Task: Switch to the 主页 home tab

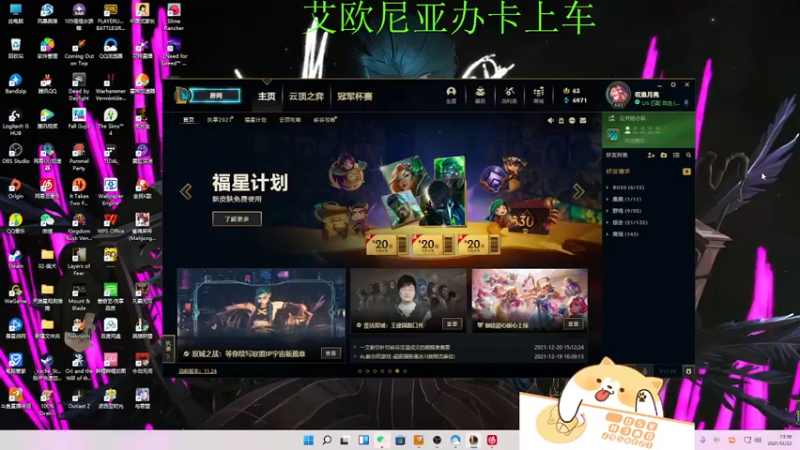Action: [x=267, y=96]
